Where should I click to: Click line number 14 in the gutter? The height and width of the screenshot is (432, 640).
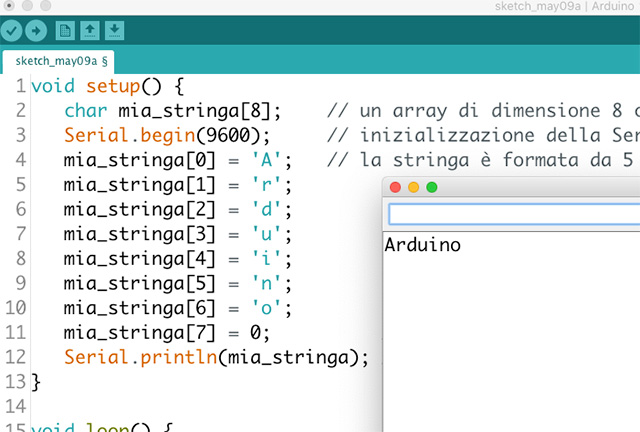[x=16, y=407]
